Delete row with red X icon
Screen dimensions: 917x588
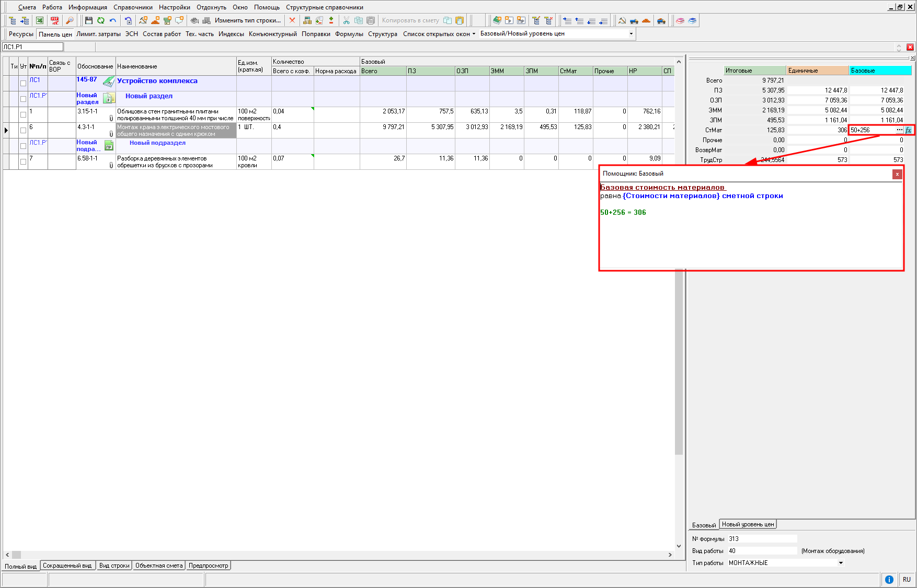tap(292, 20)
